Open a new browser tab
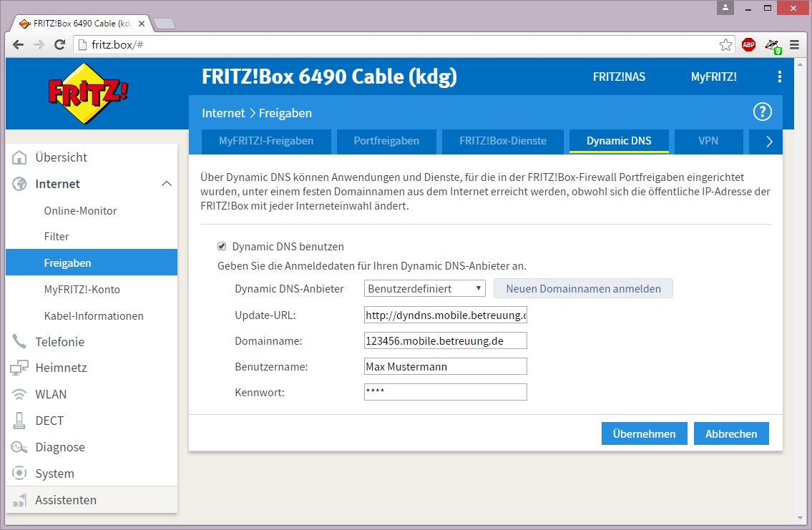Image resolution: width=812 pixels, height=530 pixels. (165, 24)
